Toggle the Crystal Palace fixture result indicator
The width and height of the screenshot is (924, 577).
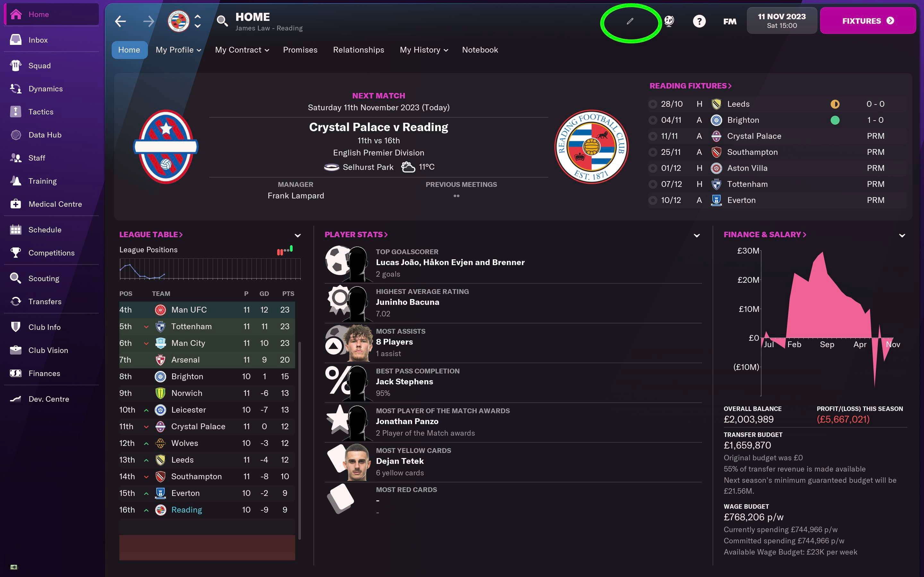pos(653,136)
